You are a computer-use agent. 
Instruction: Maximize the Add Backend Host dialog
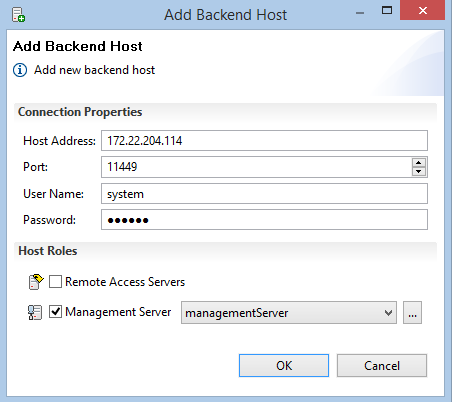coord(387,11)
